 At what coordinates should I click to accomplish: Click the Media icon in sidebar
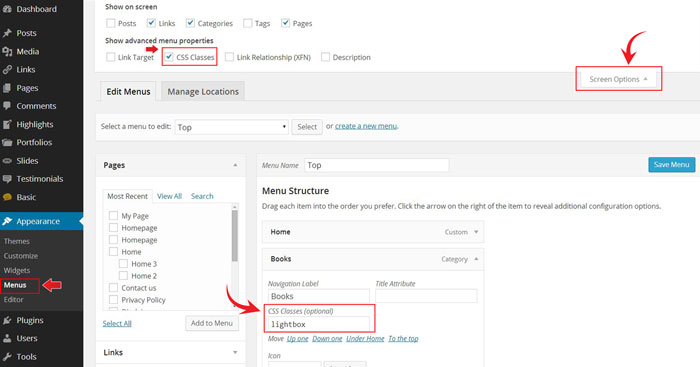(x=7, y=51)
